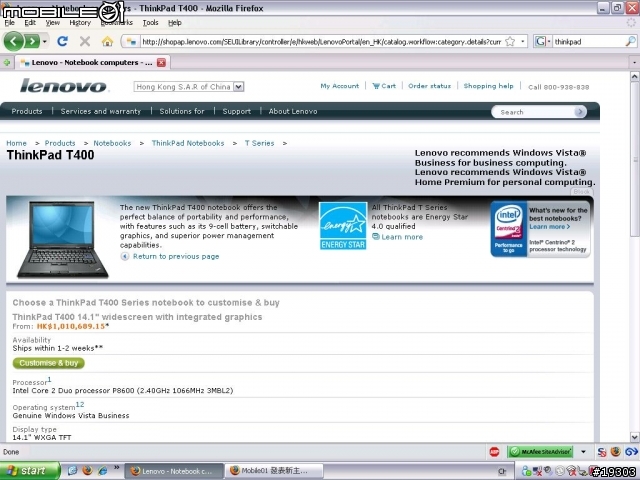Open the Hong Kong S.A.R of China country dropdown
This screenshot has width=640, height=480.
[x=189, y=87]
